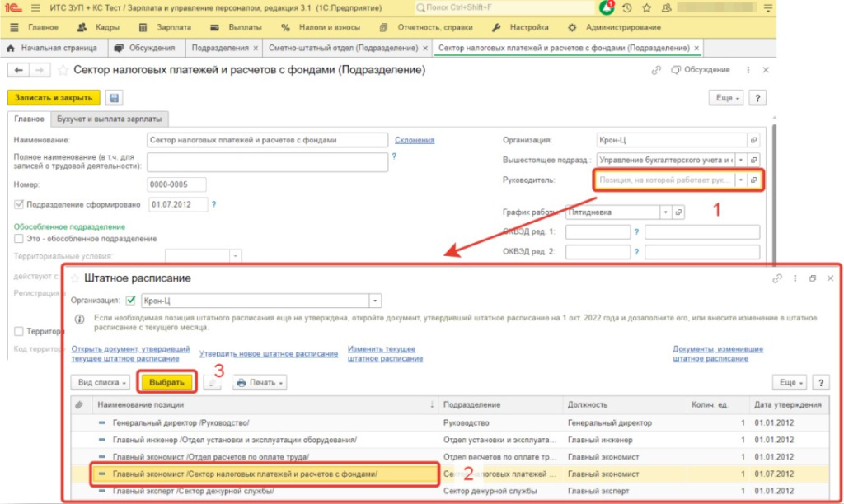The width and height of the screenshot is (844, 504).
Task: Click help mark next to full name field
Action: click(x=394, y=156)
